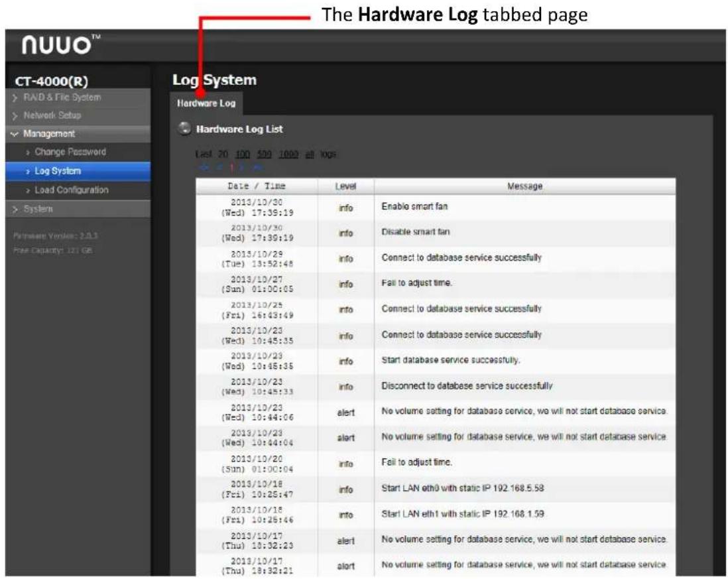Click the Level column header
The height and width of the screenshot is (579, 728).
pos(345,186)
